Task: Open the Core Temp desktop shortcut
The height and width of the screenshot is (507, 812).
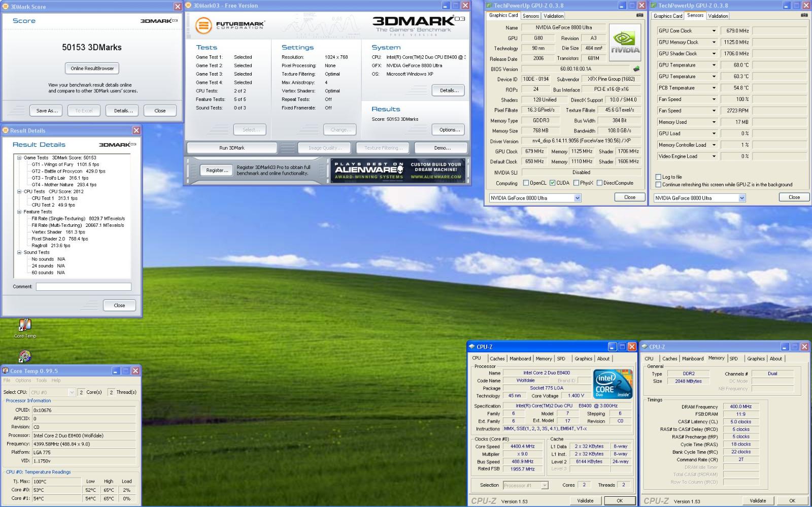Action: coord(25,328)
